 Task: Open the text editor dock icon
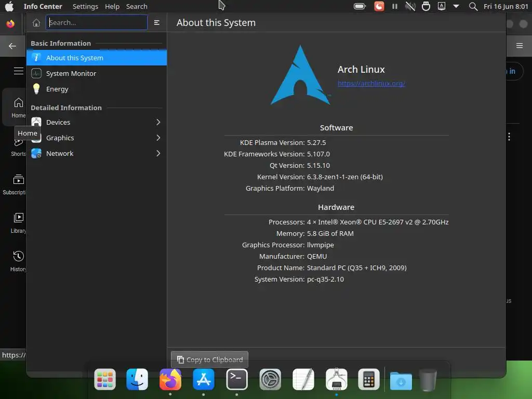[303, 379]
